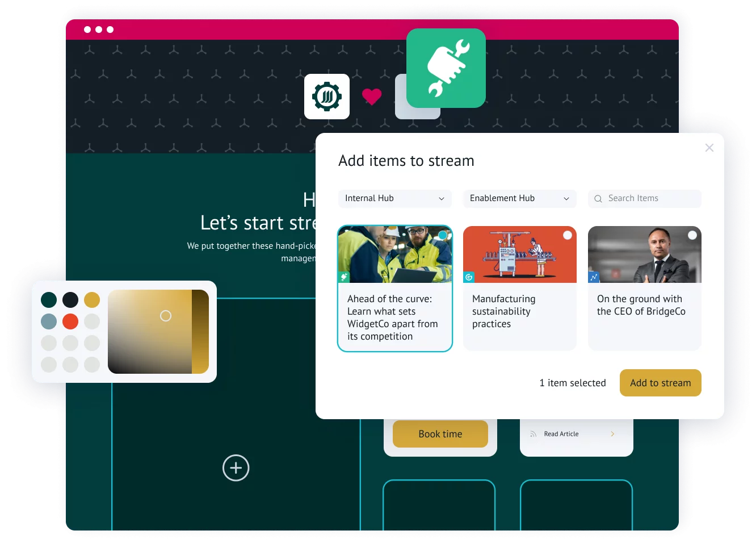Click the "Manufacturing sustainability practices" title
Screen dimensions: 756x543
click(504, 311)
